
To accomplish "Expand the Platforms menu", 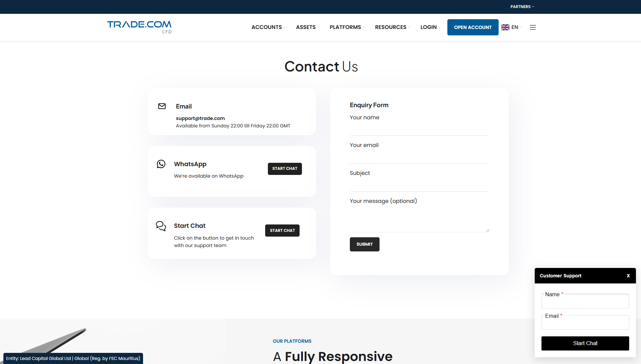I will (x=347, y=27).
